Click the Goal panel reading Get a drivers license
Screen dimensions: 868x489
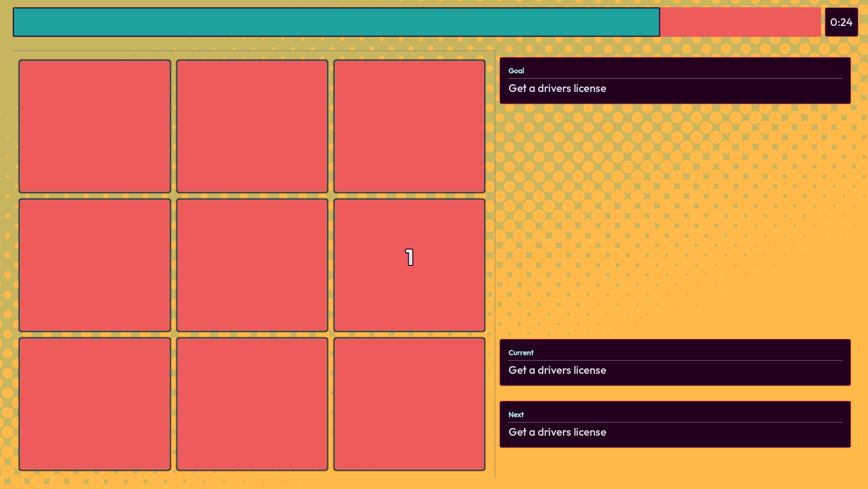tap(675, 81)
